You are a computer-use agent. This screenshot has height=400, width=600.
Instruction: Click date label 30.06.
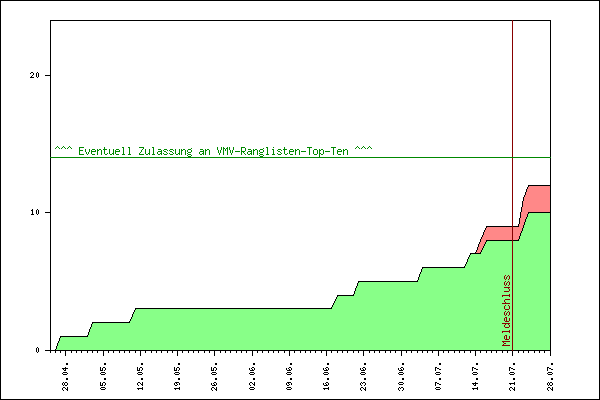[401, 377]
